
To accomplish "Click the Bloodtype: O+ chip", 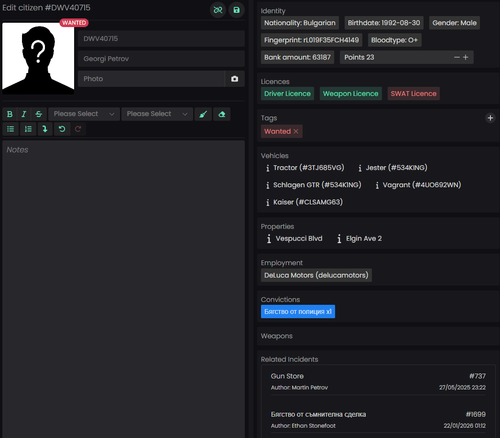I will [394, 40].
